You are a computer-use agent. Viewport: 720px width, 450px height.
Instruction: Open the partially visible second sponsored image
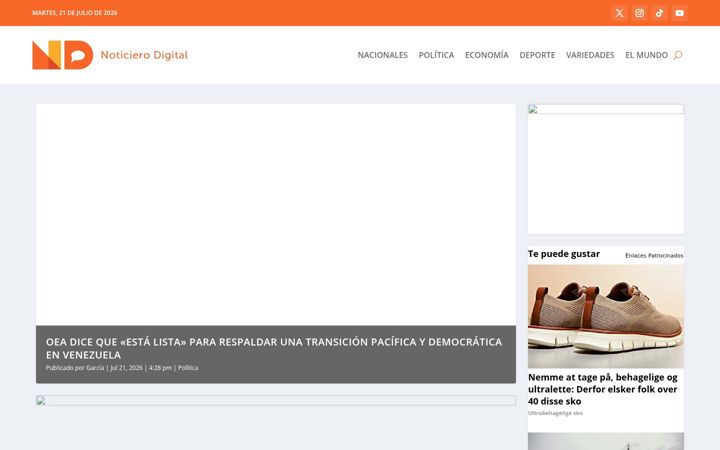[606, 441]
